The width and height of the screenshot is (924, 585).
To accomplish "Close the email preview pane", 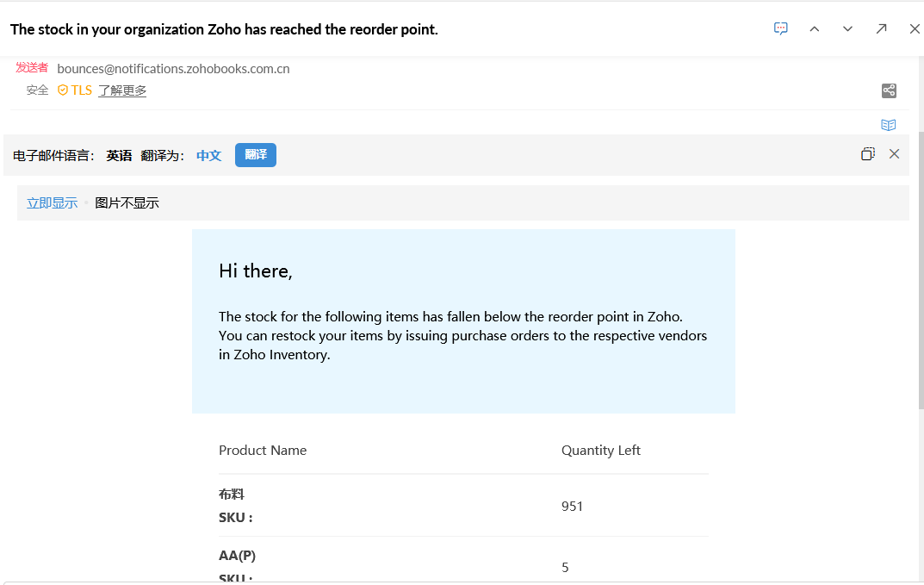I will tap(915, 28).
